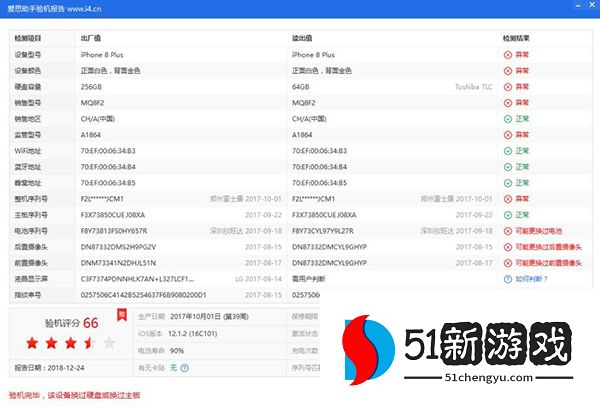Click the abnormal icon for 硬盘容量 row
The height and width of the screenshot is (409, 600).
pos(508,87)
